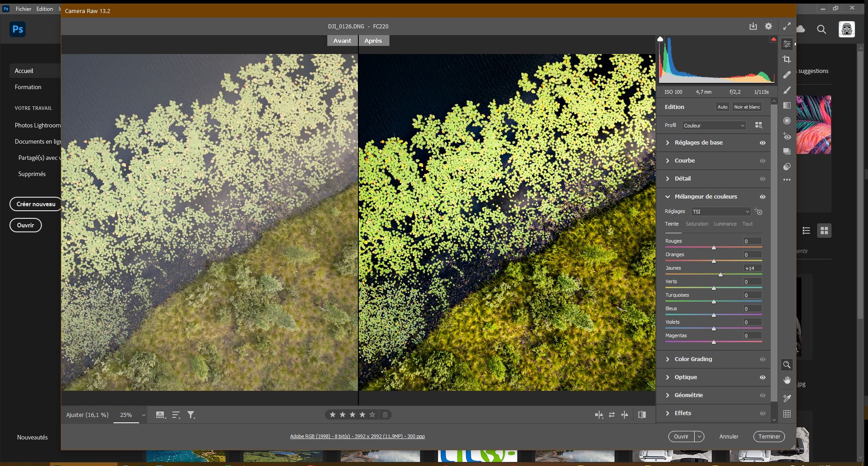Select the Red Eye removal tool
Screen dimensions: 868x466
787,136
